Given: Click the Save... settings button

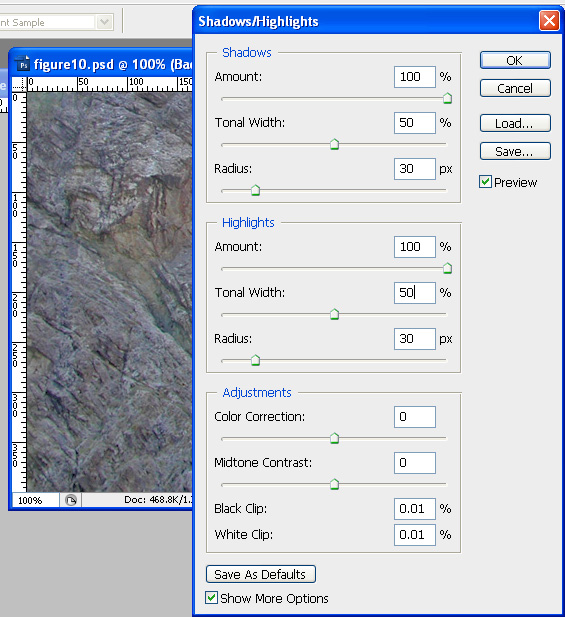Looking at the screenshot, I should tap(515, 151).
